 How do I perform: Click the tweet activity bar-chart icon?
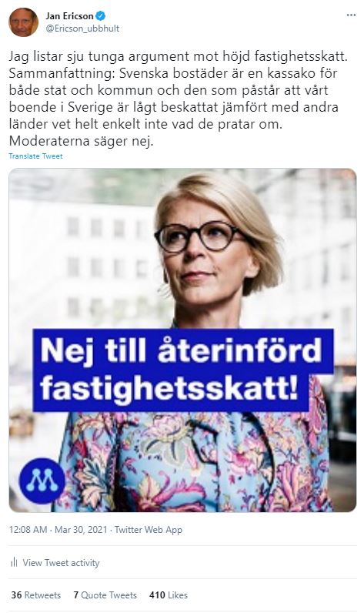click(x=14, y=563)
